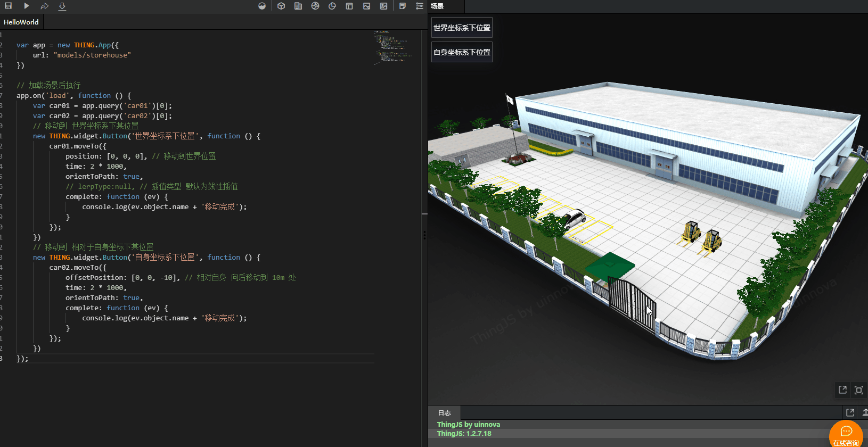
Task: Open the notes snippet icon in toolbar
Action: coord(403,6)
